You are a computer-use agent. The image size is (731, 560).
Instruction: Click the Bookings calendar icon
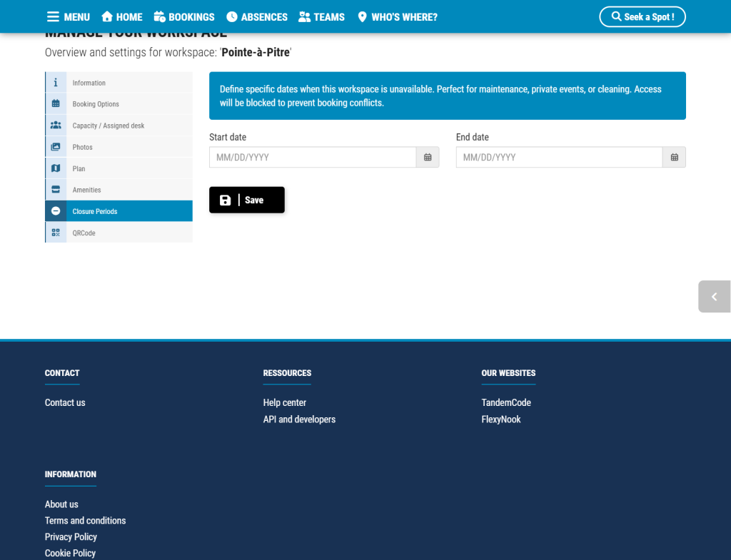point(159,17)
